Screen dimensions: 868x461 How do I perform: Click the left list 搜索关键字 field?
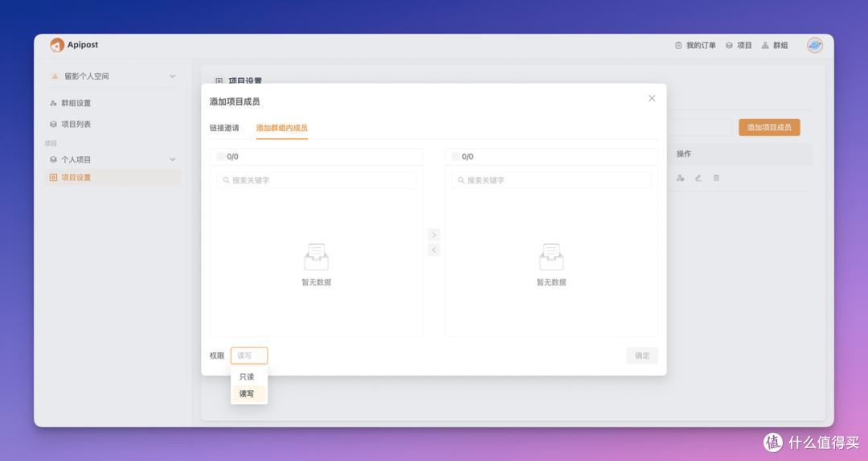[316, 180]
